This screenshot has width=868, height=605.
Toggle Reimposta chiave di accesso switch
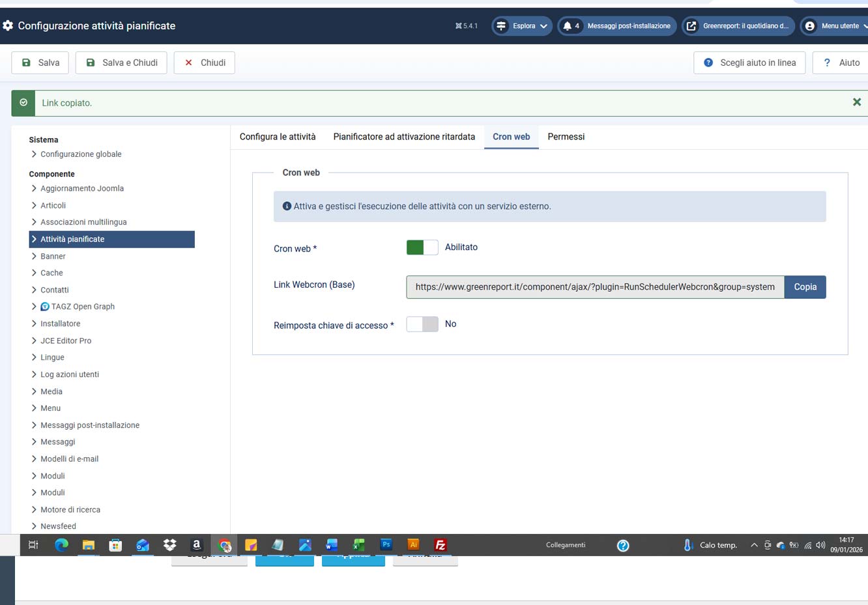(422, 324)
